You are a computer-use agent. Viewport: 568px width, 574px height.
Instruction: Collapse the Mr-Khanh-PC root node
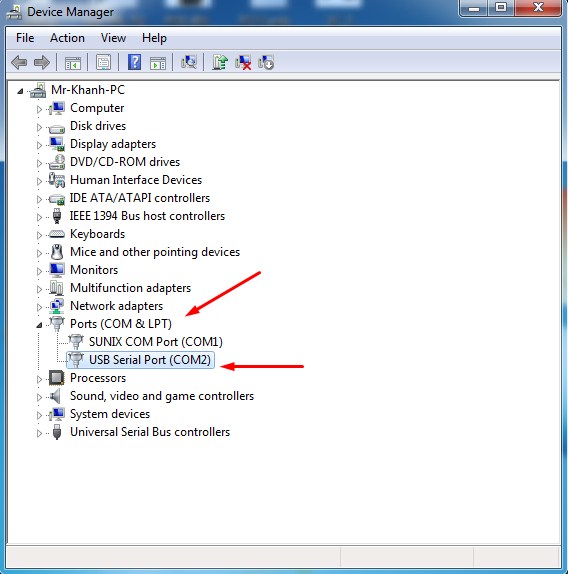click(20, 91)
